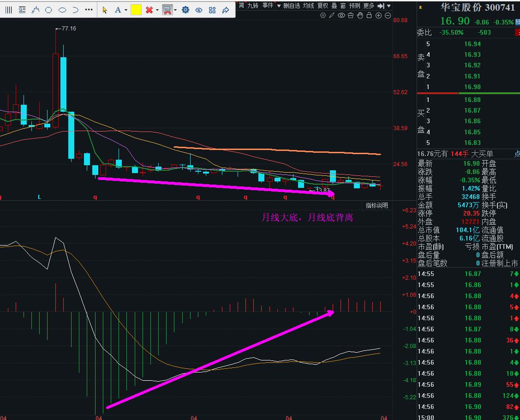Switch to 简 simplified view
Image resolution: width=520 pixels, height=420 pixels.
(241, 6)
